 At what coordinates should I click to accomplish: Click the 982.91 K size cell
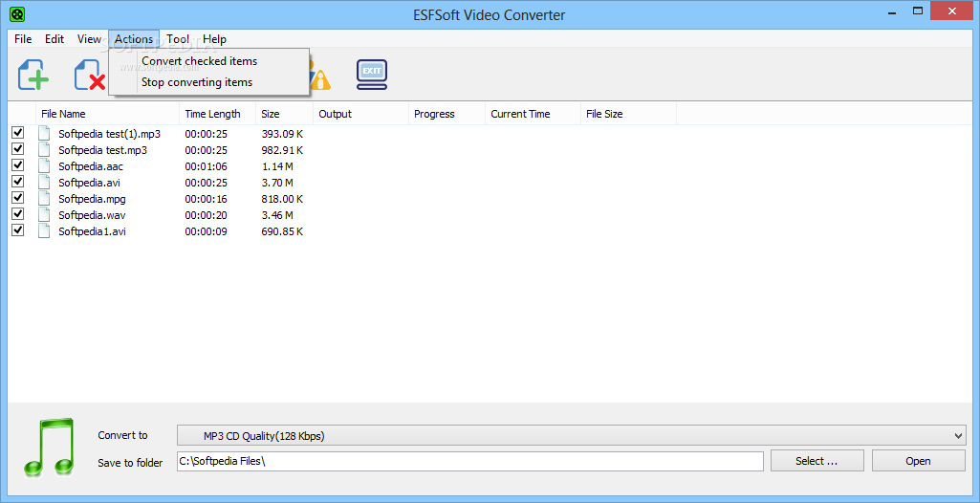tap(282, 150)
